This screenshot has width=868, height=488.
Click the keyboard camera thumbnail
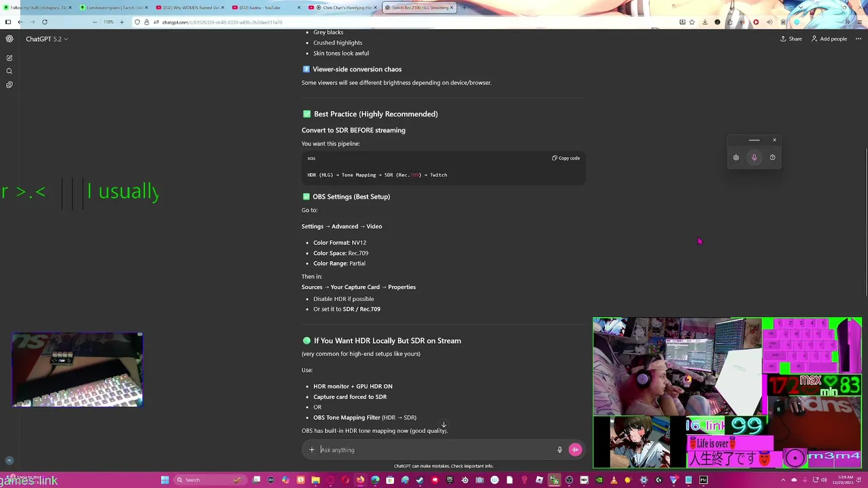point(77,369)
